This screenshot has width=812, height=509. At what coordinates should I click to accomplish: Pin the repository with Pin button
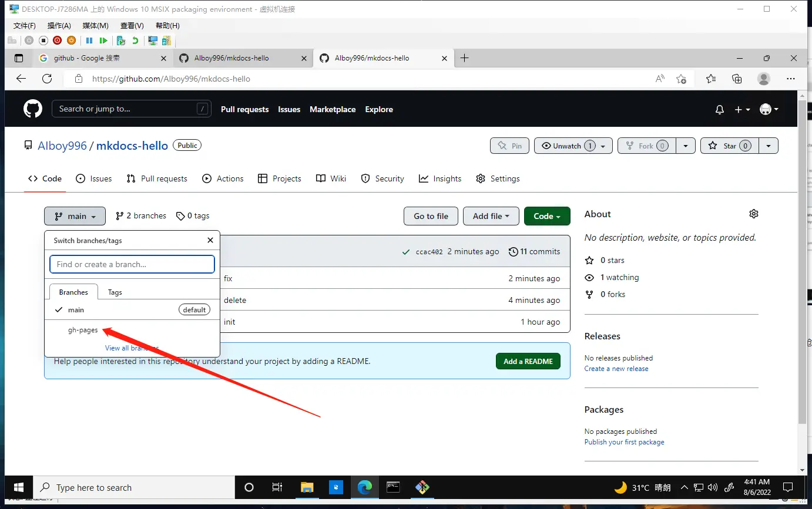pyautogui.click(x=509, y=146)
